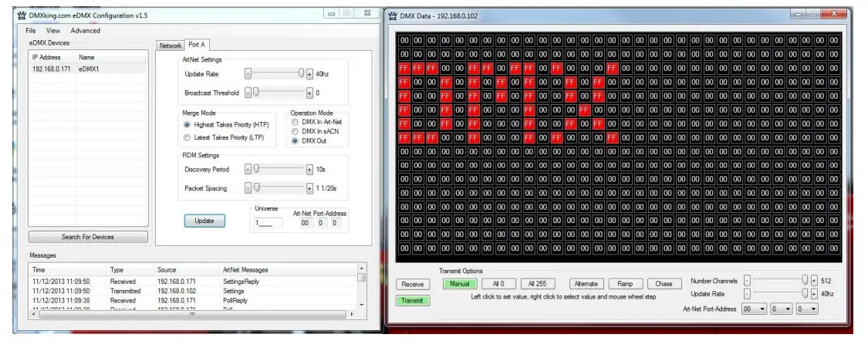Image resolution: width=868 pixels, height=341 pixels.
Task: Click the first channel cell in the DMX grid
Action: [x=404, y=40]
